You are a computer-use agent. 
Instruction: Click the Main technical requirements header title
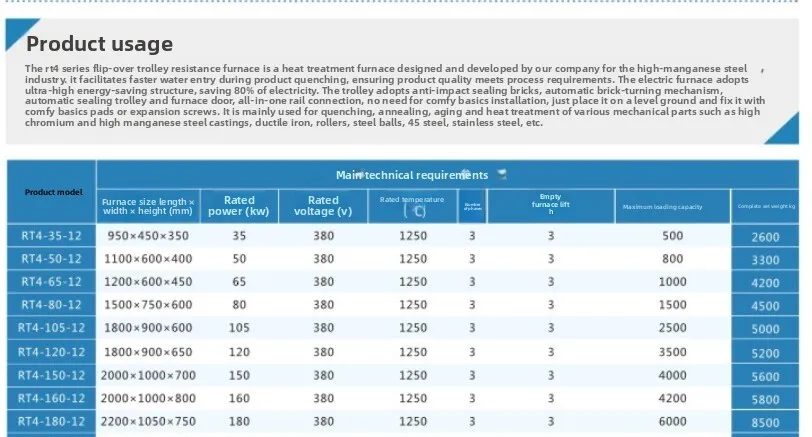[412, 175]
